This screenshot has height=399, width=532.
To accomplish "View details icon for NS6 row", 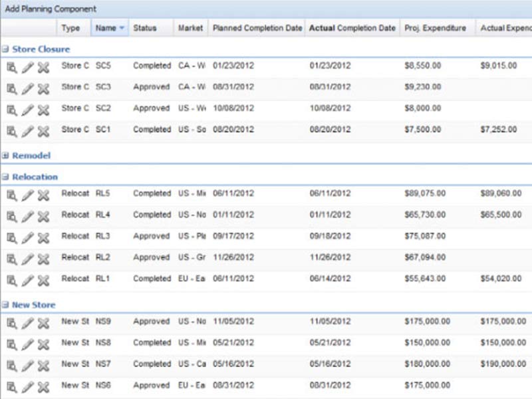I will point(11,386).
